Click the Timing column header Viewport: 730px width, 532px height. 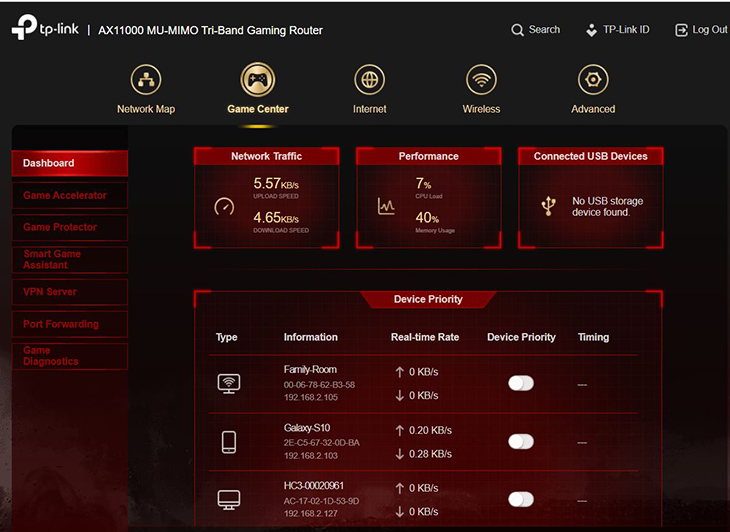593,337
